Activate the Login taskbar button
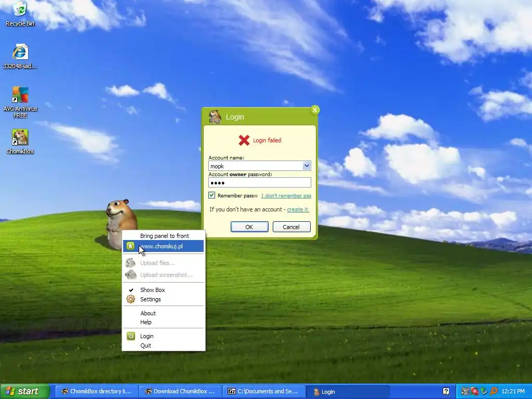Screen dimensions: 532x399 (348, 392)
